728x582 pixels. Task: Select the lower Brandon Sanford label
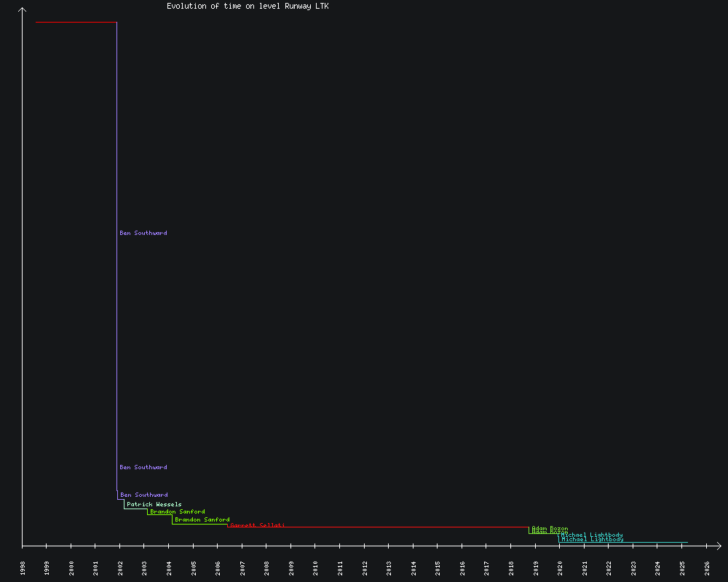tap(202, 520)
